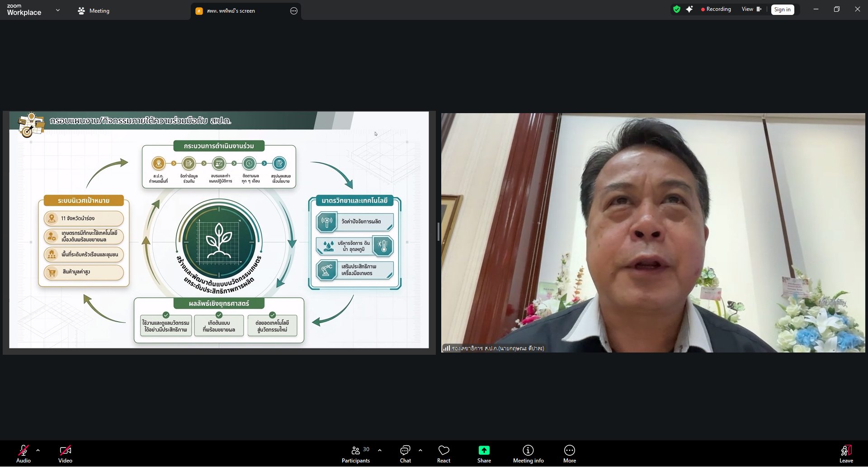Screen dimensions: 868x467
Task: Expand the audio options chevron
Action: point(38,450)
